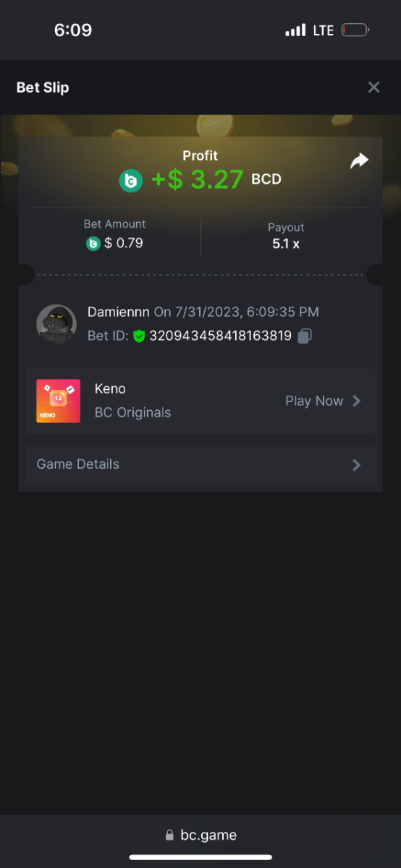Image resolution: width=401 pixels, height=868 pixels.
Task: Tap the signal strength bars icon
Action: 295,30
